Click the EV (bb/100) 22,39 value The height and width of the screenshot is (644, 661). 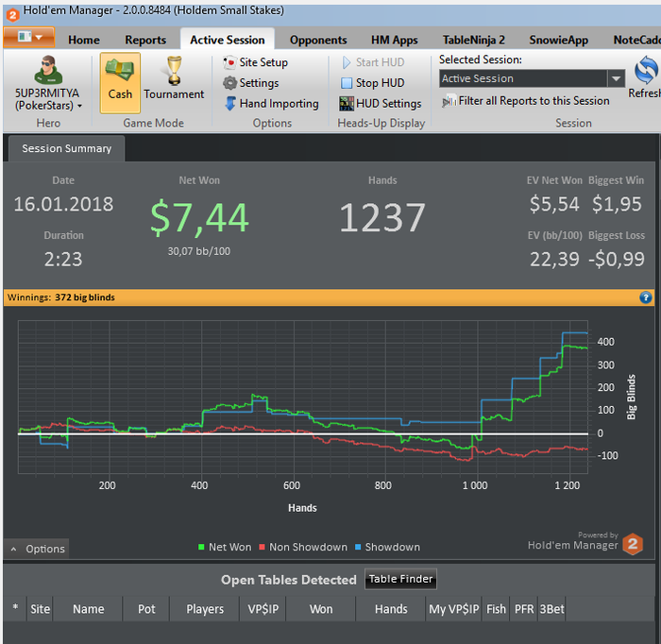554,259
